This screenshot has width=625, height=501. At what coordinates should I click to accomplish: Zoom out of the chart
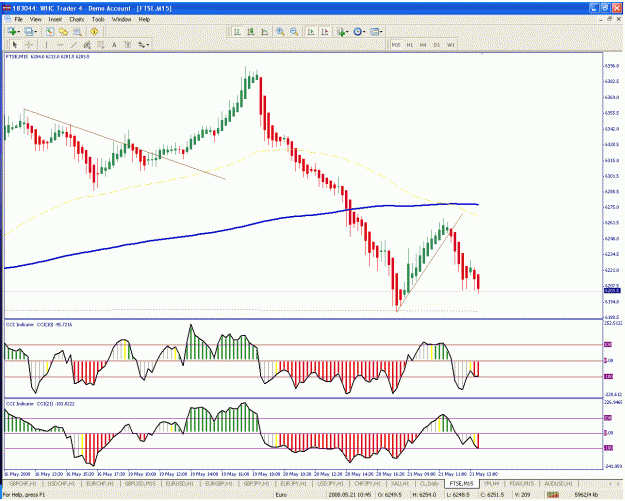tap(294, 32)
